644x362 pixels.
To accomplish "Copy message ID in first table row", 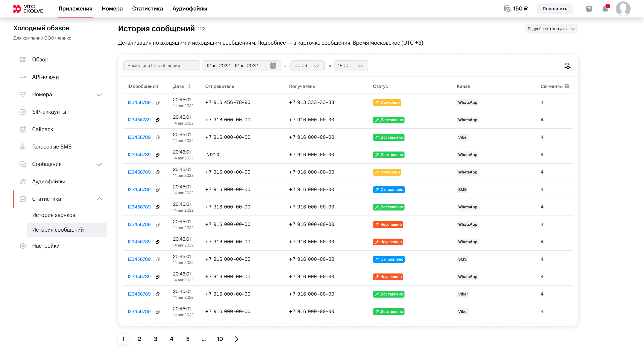I will [158, 103].
